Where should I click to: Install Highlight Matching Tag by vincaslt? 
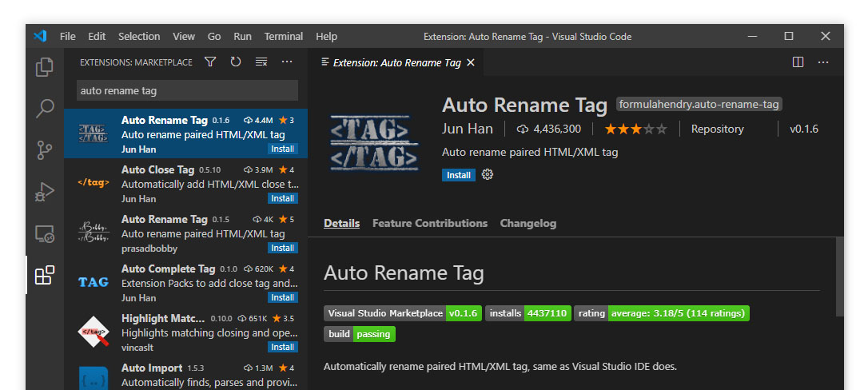[x=283, y=347]
